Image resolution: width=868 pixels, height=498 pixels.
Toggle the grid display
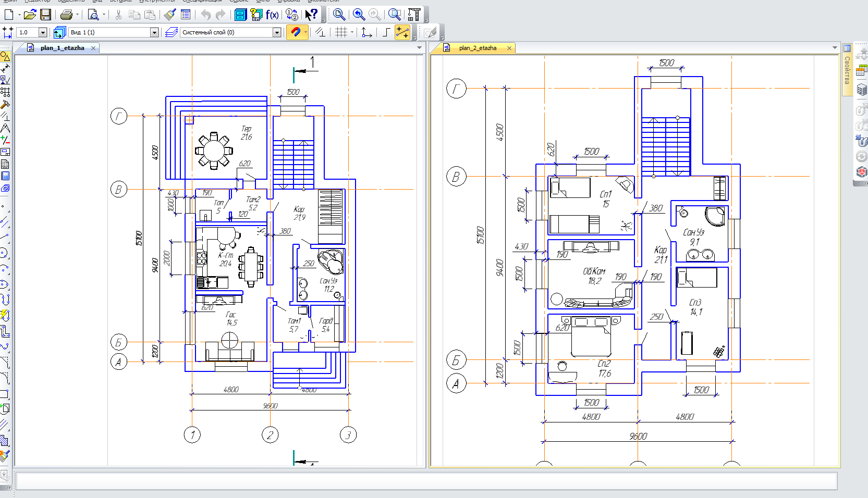click(341, 32)
